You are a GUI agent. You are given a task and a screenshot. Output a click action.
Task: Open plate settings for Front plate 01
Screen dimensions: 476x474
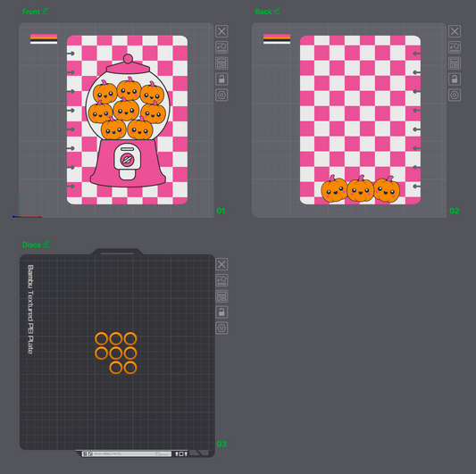[221, 96]
